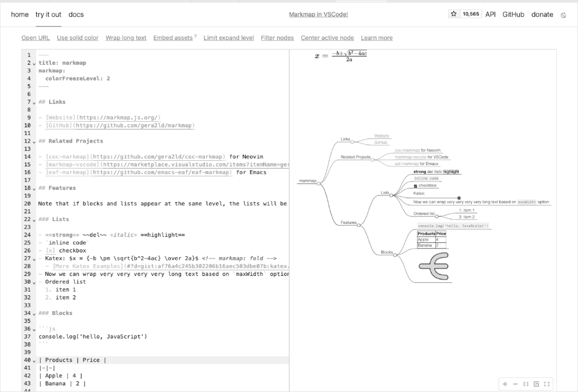The height and width of the screenshot is (392, 578).
Task: Toggle the Center active node option
Action: click(x=327, y=38)
